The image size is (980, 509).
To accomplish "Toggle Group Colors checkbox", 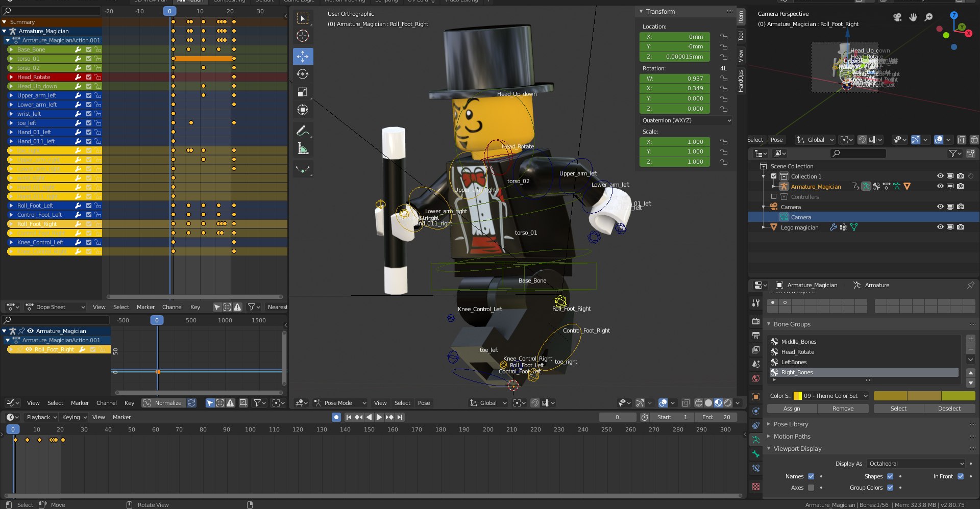I will coord(890,488).
